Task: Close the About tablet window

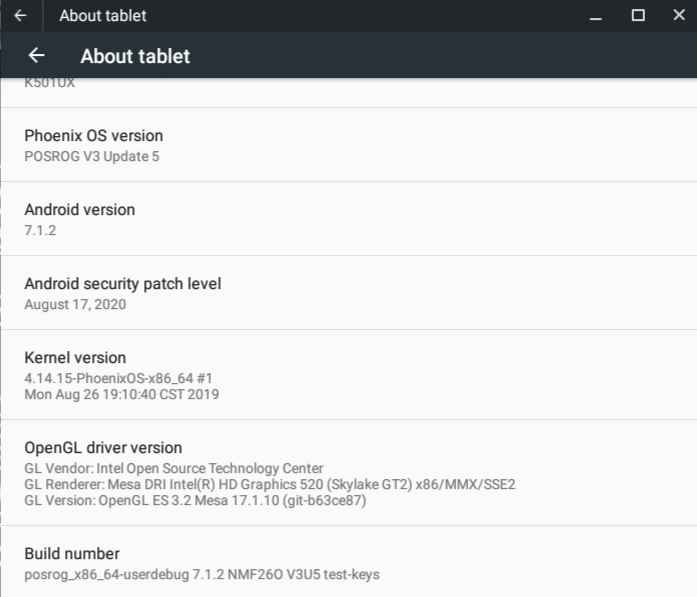Action: (679, 15)
